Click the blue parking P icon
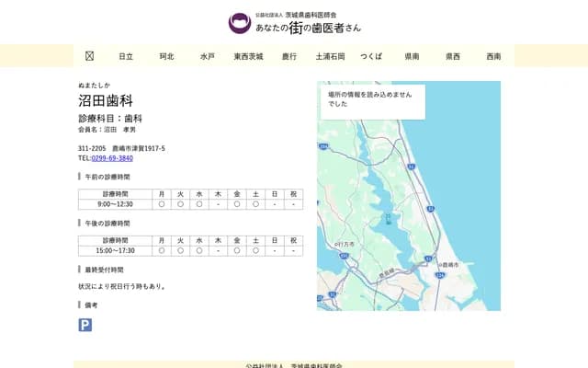Viewport: 588px width, 368px height. pyautogui.click(x=85, y=325)
